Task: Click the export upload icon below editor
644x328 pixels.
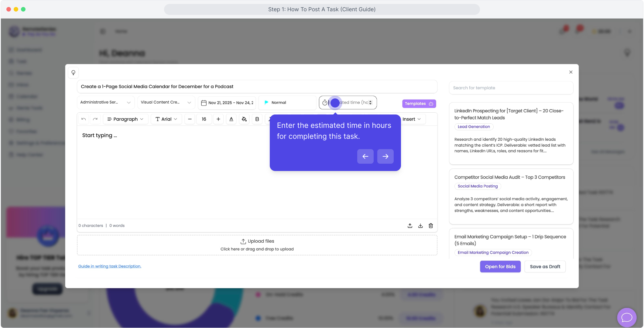Action: pos(410,226)
